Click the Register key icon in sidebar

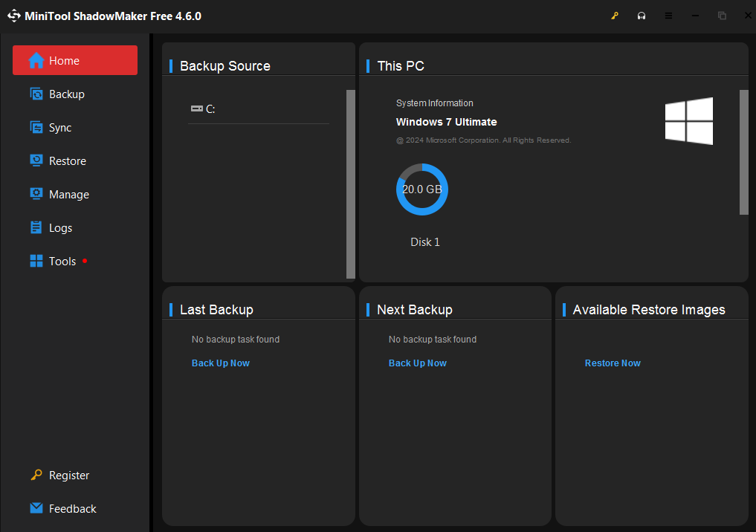tap(36, 475)
